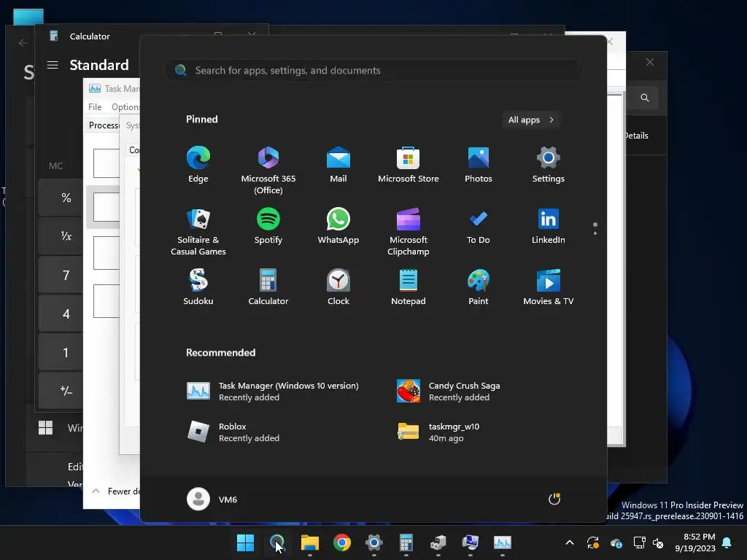Expand the All apps list
This screenshot has height=560, width=747.
(x=531, y=120)
